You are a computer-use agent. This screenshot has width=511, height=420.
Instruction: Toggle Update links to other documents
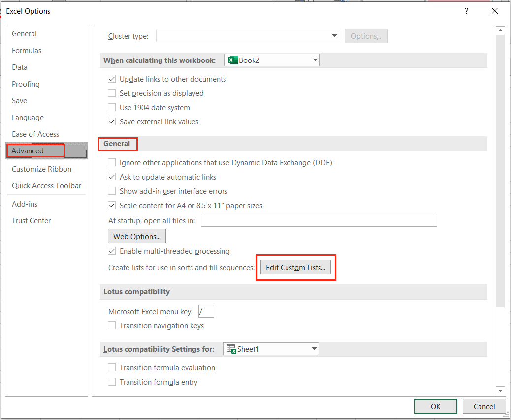tap(112, 79)
